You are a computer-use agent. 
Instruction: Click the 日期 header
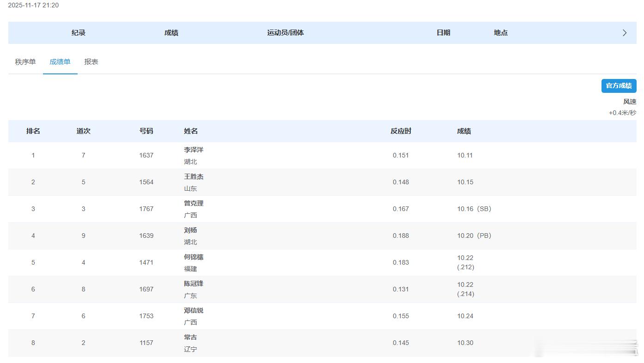pos(444,33)
